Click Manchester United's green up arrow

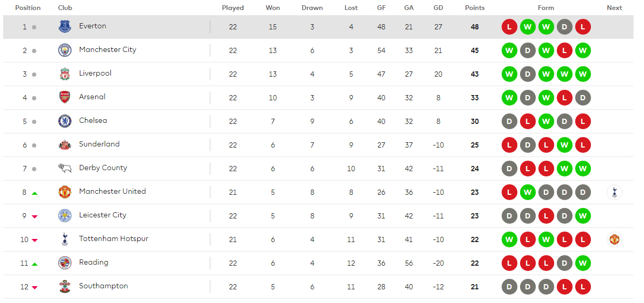[x=35, y=193]
